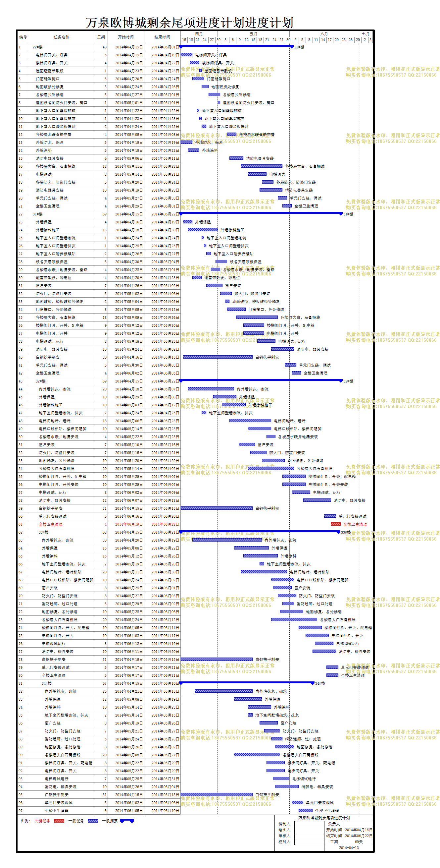The image size is (440, 868).
Task: Click the red 关键任务 legend swatch
Action: pyautogui.click(x=59, y=821)
